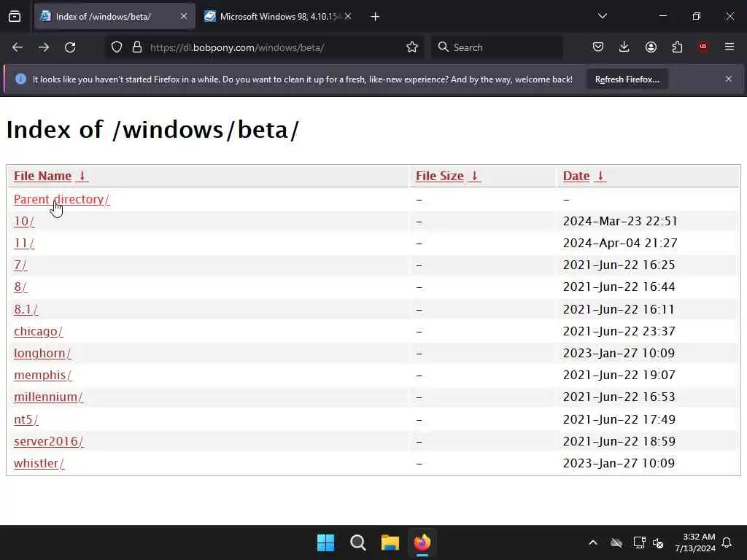The height and width of the screenshot is (560, 747).
Task: Open Windows Start menu
Action: (x=326, y=542)
